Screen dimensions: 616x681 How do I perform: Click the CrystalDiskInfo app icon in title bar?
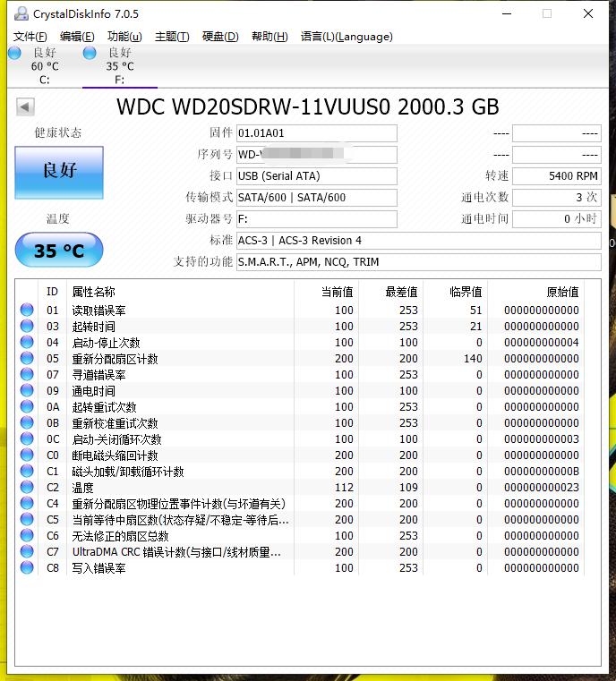[x=21, y=14]
